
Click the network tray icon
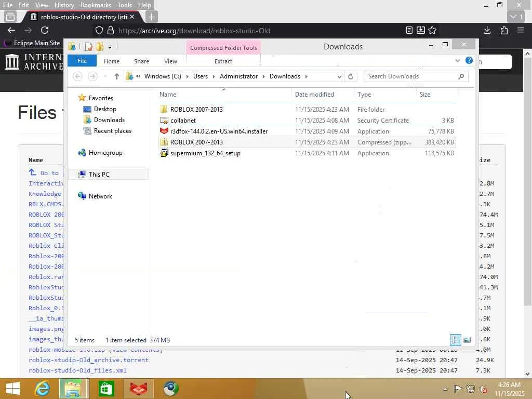470,389
